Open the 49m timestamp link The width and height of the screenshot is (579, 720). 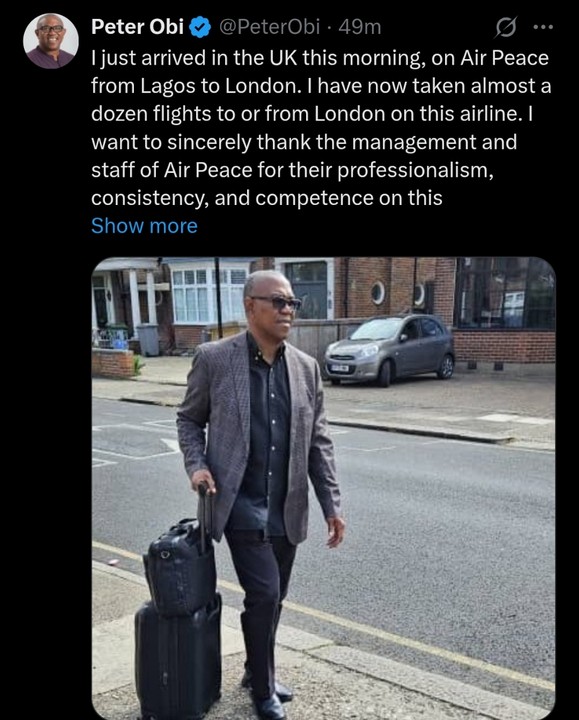(360, 27)
